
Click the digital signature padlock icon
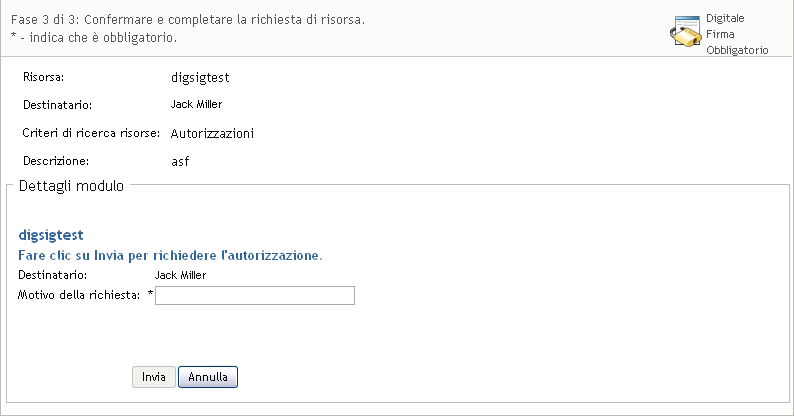686,31
